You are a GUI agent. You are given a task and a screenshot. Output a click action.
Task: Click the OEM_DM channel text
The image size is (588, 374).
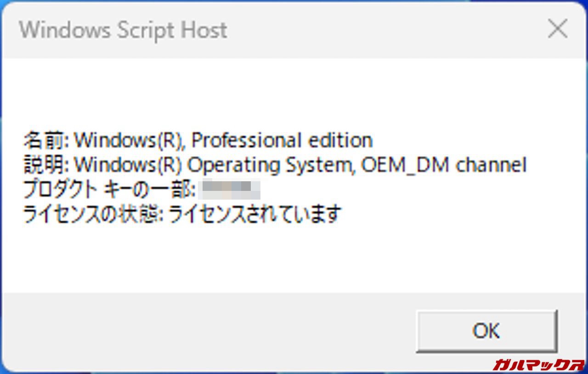click(444, 165)
